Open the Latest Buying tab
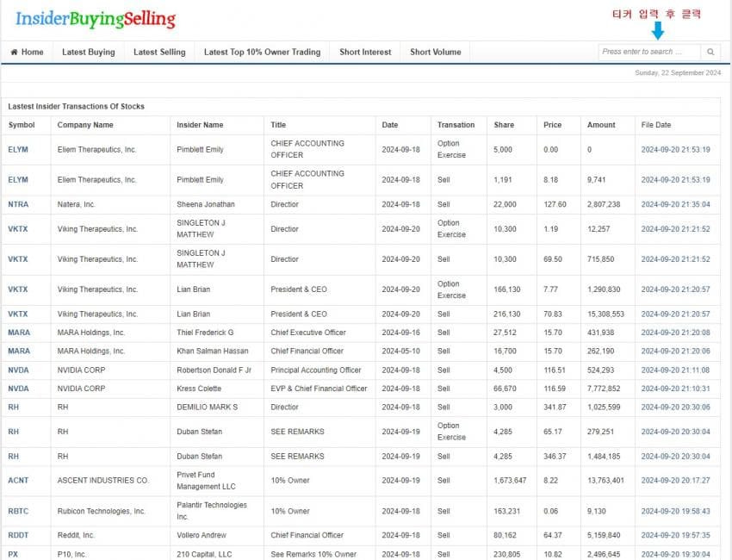Screen dimensions: 732x560 [88, 52]
